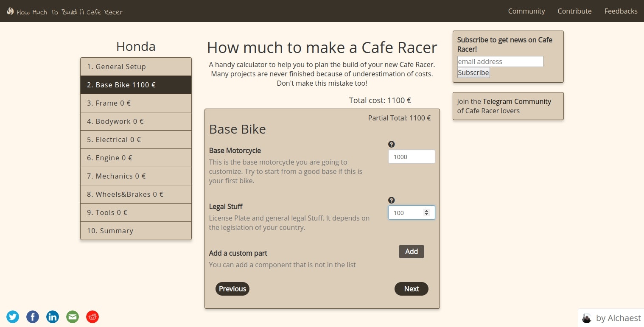Share on Twitter icon
Viewport: 644px width, 327px height.
[13, 317]
